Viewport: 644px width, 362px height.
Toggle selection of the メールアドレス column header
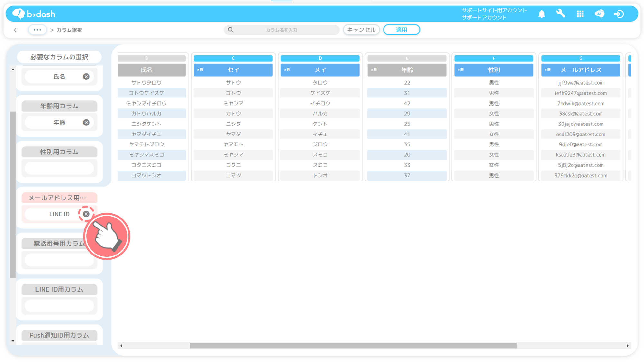click(x=581, y=70)
